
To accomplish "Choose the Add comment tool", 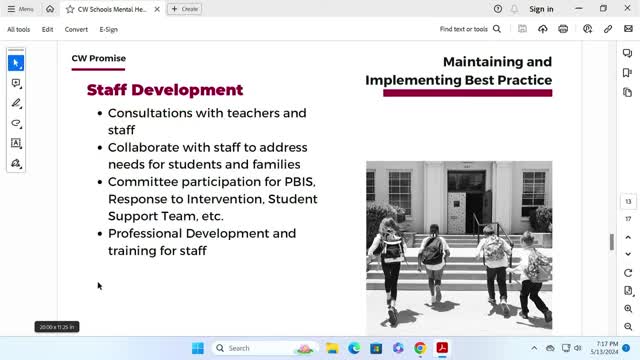I will pyautogui.click(x=16, y=83).
